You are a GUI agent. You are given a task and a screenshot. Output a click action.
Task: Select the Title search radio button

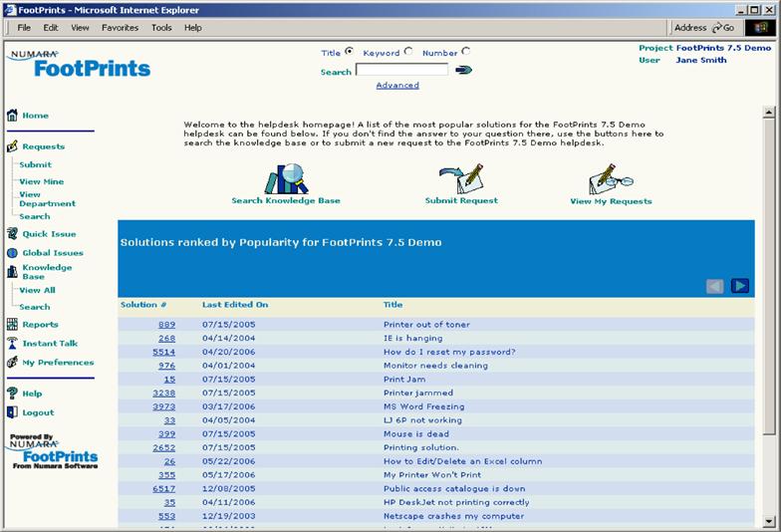pyautogui.click(x=350, y=52)
